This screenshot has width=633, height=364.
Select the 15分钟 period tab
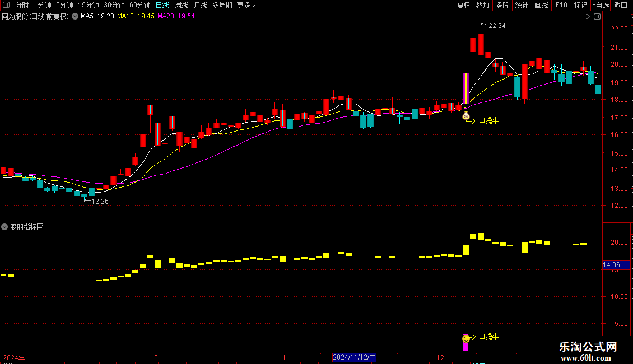point(89,5)
